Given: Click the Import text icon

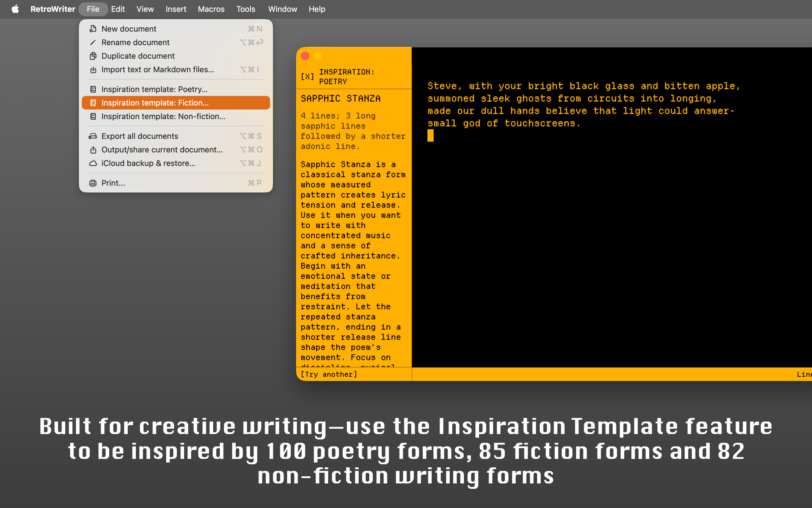Looking at the screenshot, I should [x=93, y=69].
